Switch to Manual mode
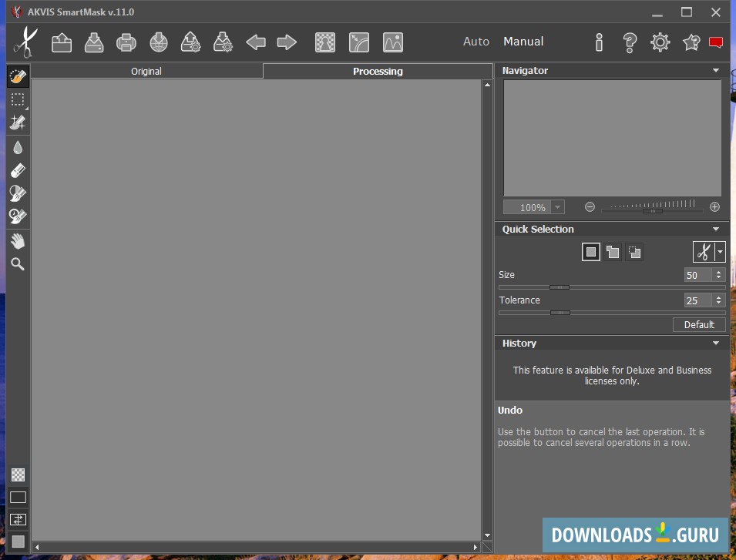 pyautogui.click(x=523, y=42)
